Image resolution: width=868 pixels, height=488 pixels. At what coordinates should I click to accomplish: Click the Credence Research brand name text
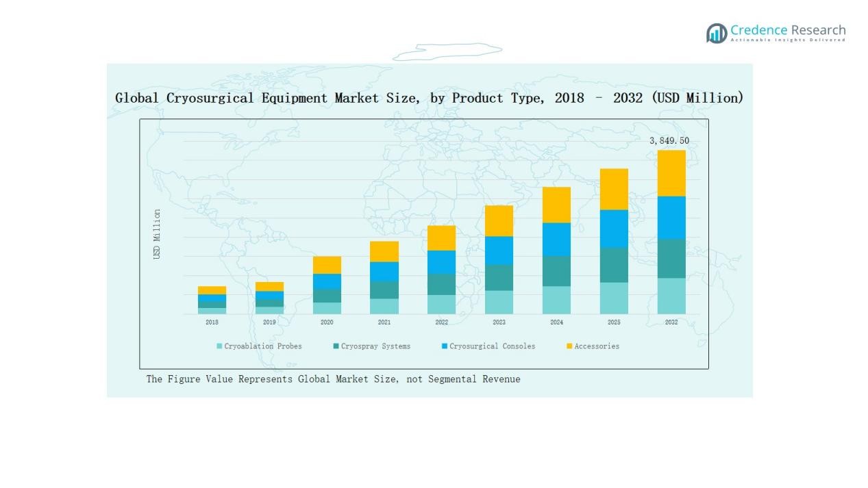click(x=787, y=30)
